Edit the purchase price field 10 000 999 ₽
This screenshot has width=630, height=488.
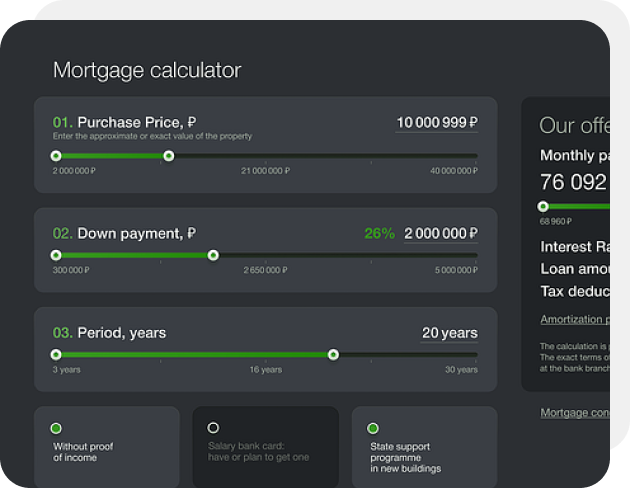(x=437, y=123)
